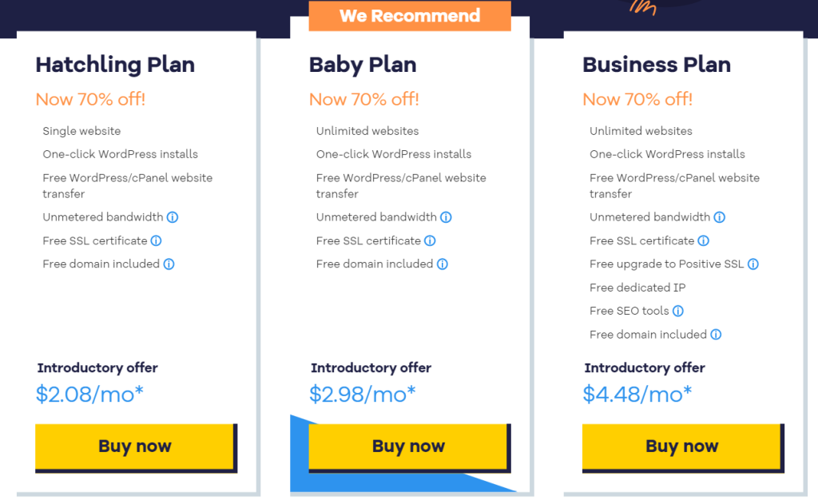
Task: Click info icon beside Baby Plan Unmetered bandwidth
Action: tap(446, 217)
